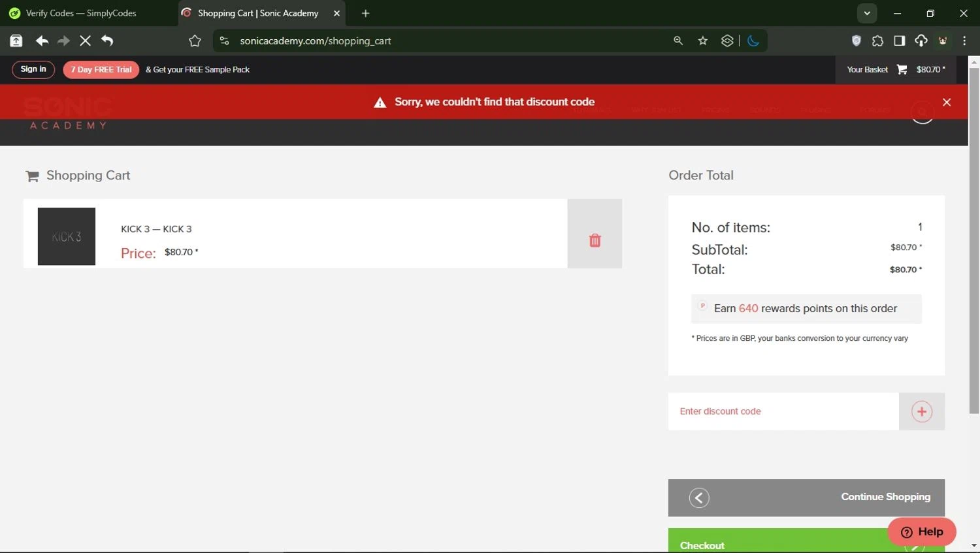980x553 pixels.
Task: Go forward to next page
Action: click(x=63, y=41)
